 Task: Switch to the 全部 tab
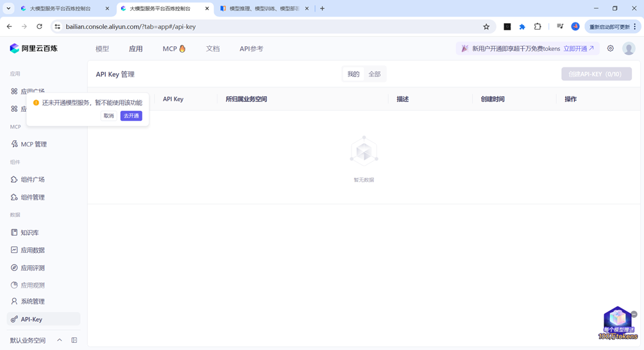(x=375, y=74)
